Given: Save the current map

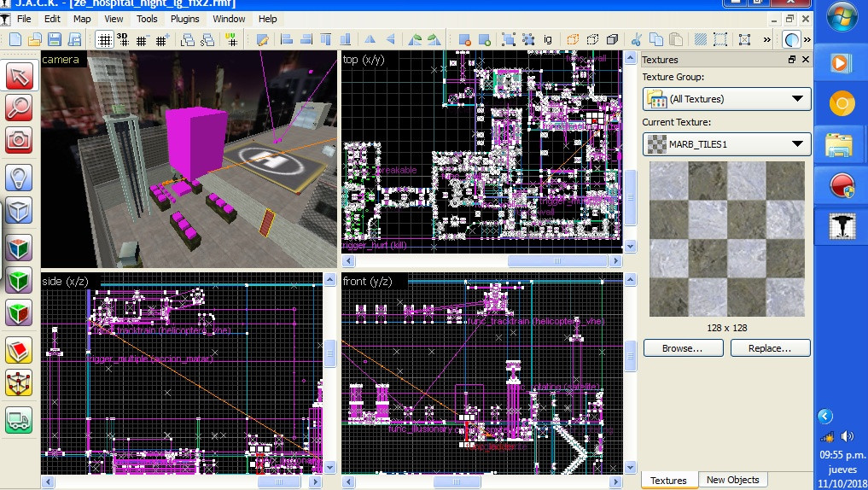Looking at the screenshot, I should [55, 39].
